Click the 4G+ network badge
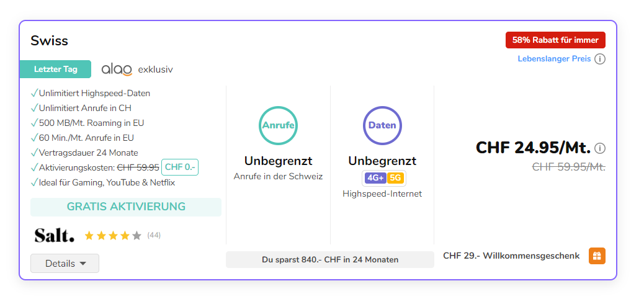 pos(375,179)
